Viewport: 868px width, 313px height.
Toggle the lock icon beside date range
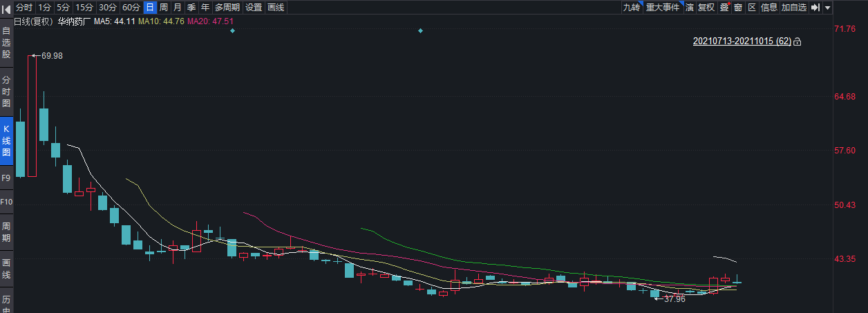797,41
